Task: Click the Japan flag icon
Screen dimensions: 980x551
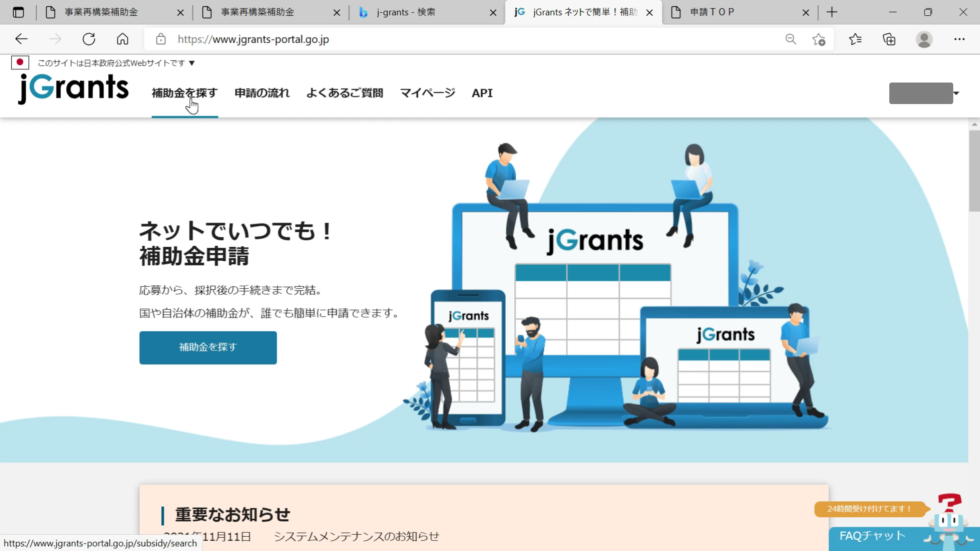Action: click(20, 62)
